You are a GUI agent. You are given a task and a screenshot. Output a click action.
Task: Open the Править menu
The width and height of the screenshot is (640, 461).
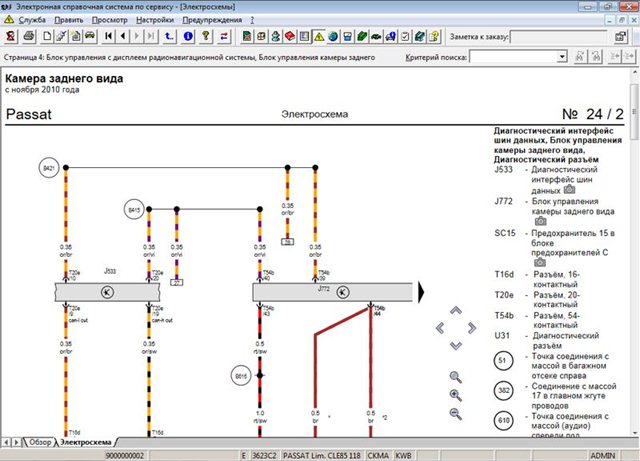point(69,20)
